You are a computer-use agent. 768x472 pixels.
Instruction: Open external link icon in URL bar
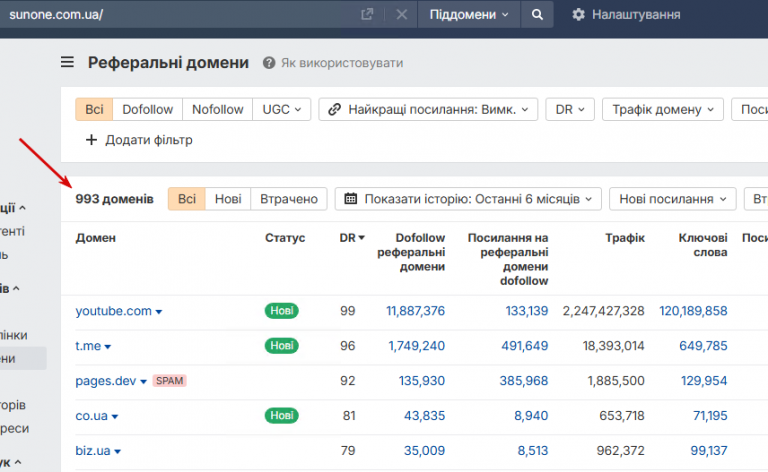[367, 15]
